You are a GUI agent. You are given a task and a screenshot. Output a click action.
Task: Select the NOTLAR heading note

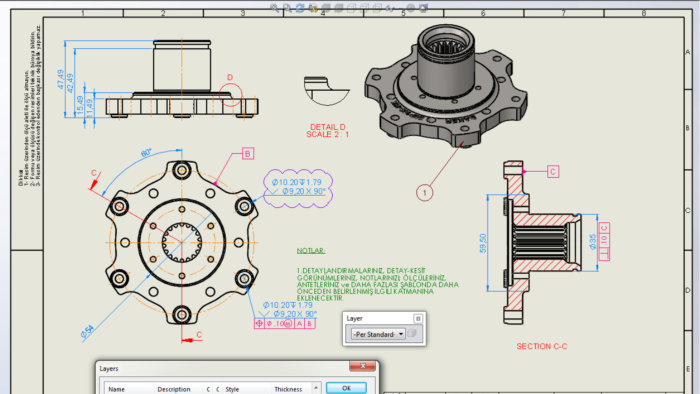(311, 251)
